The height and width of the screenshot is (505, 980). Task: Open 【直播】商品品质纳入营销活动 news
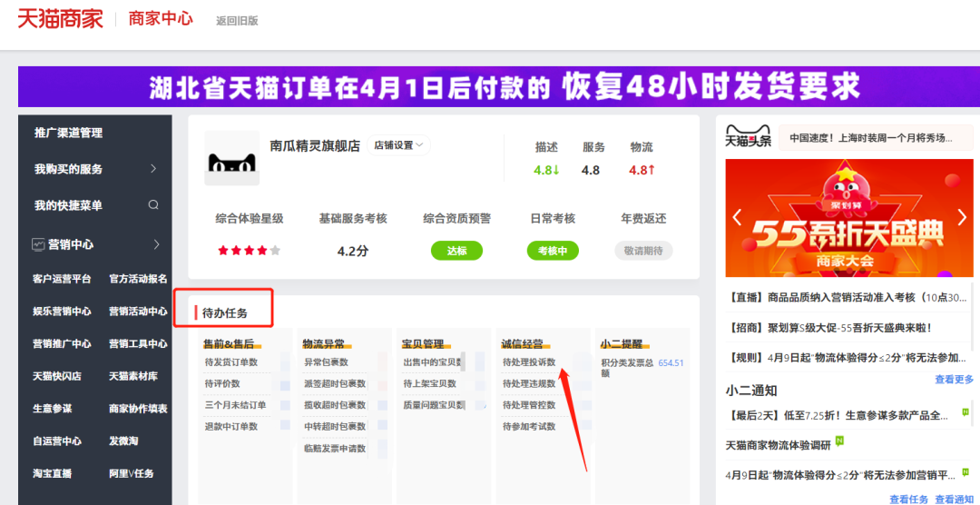[x=847, y=298]
